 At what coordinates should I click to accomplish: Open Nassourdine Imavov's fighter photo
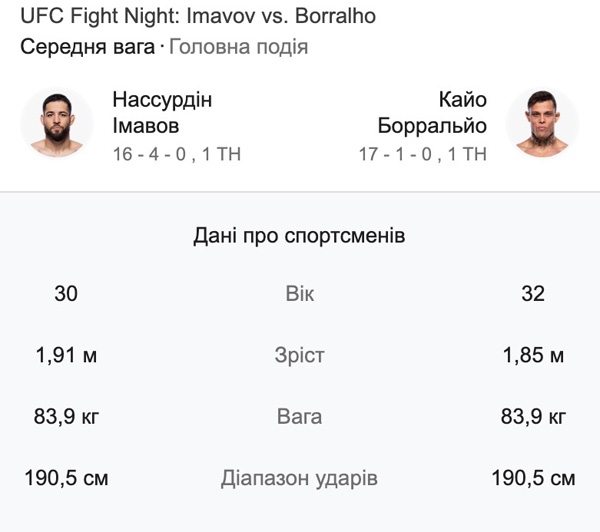(x=57, y=123)
